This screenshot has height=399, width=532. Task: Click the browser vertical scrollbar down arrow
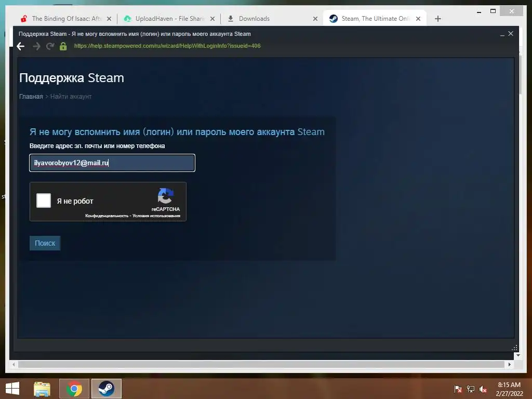click(518, 355)
